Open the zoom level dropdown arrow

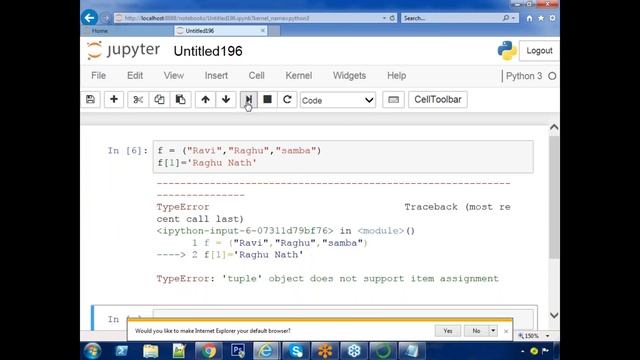[548, 336]
